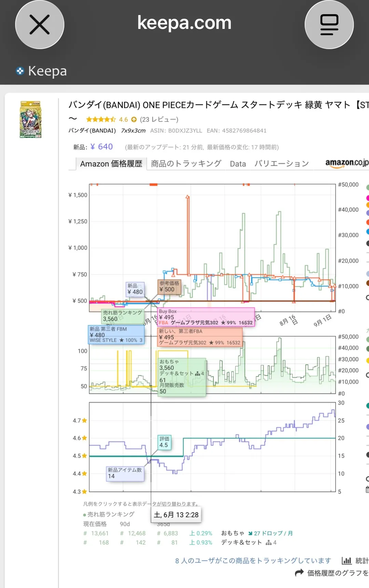Click the 上 0.29% percentage
Screen dimensions: 369x588
(x=201, y=533)
